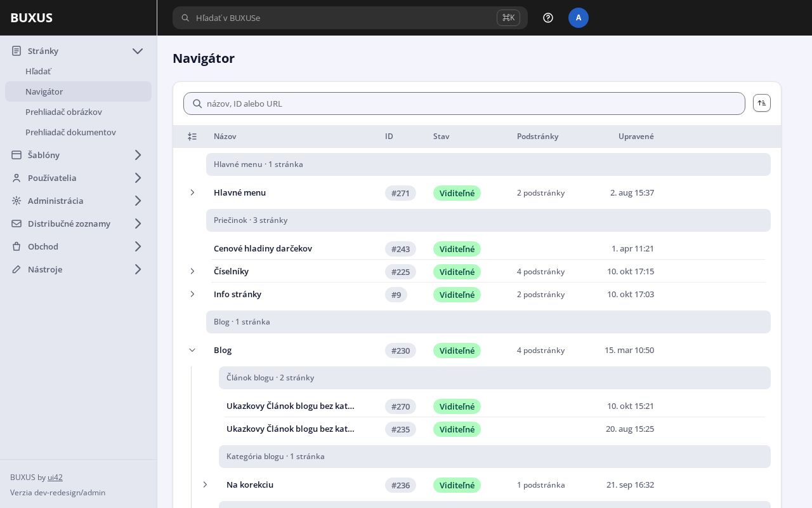
Task: Click Viditeľné status of Hlavné menu
Action: click(x=457, y=193)
